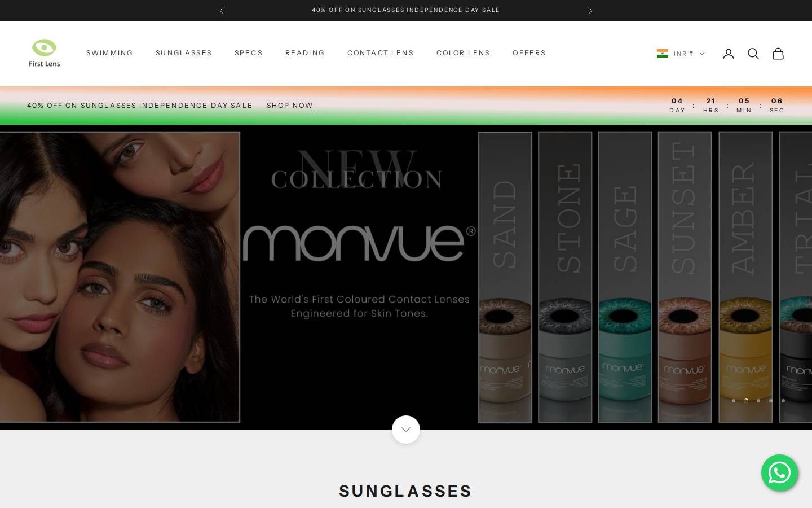Select the AMBER lens panel
The height and width of the screenshot is (508, 812).
point(745,277)
